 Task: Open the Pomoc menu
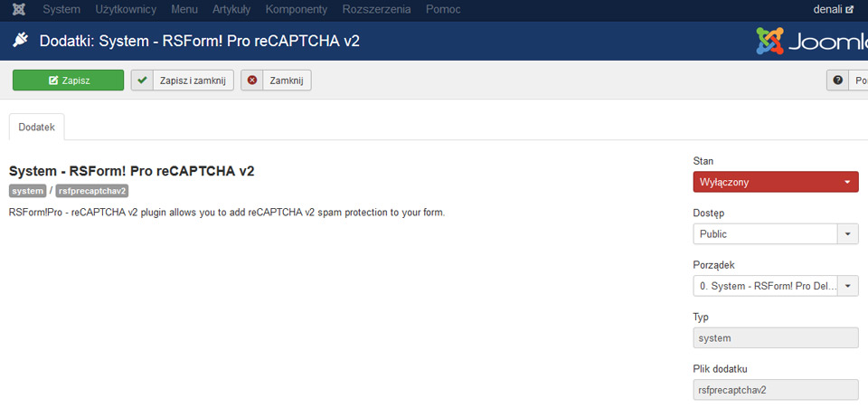pyautogui.click(x=443, y=9)
